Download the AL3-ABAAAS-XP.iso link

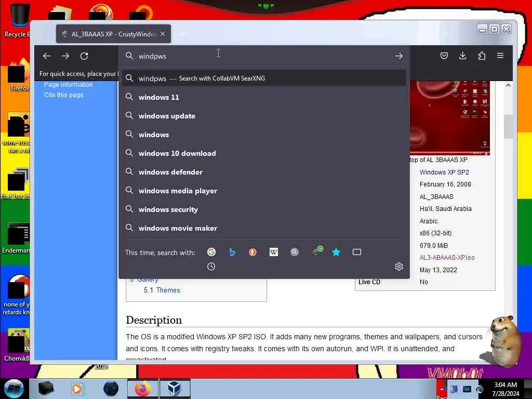click(x=447, y=258)
